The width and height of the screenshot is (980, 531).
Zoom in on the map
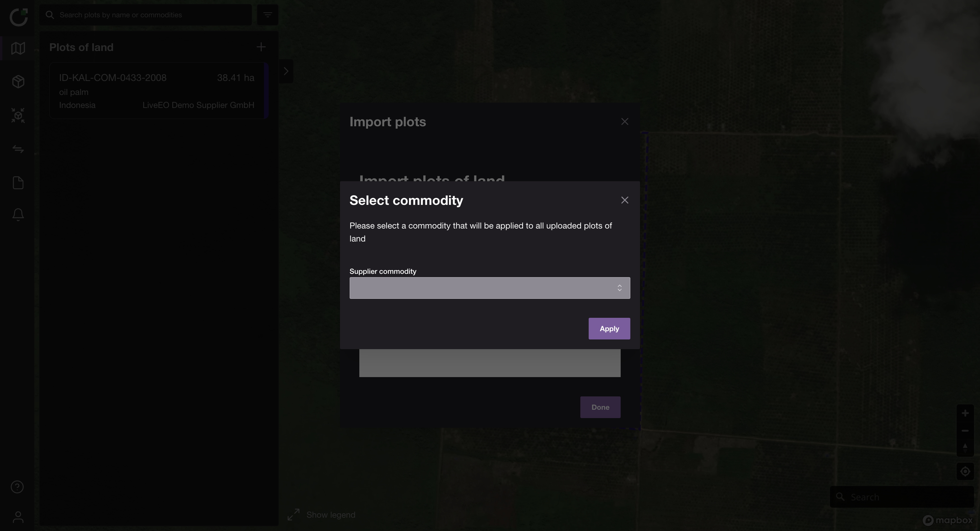point(965,413)
